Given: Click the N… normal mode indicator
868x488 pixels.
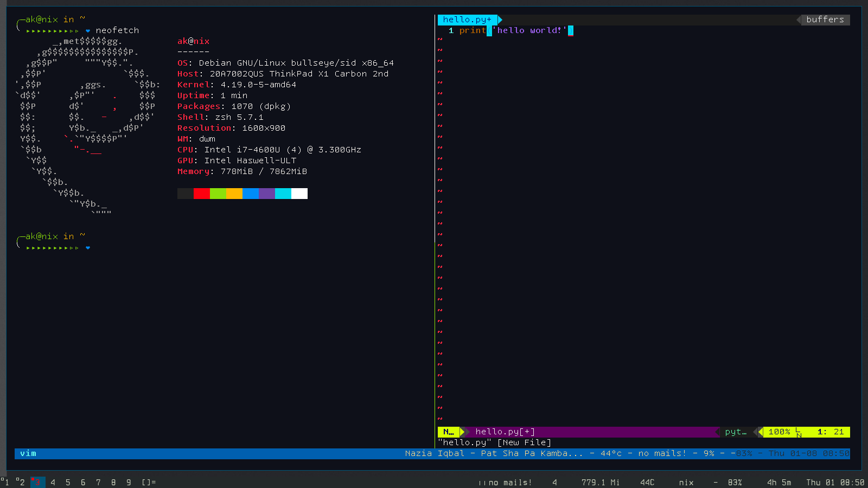Looking at the screenshot, I should click(449, 432).
